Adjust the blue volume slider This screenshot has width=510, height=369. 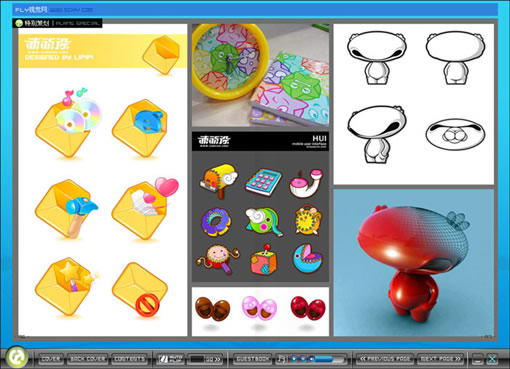327,359
